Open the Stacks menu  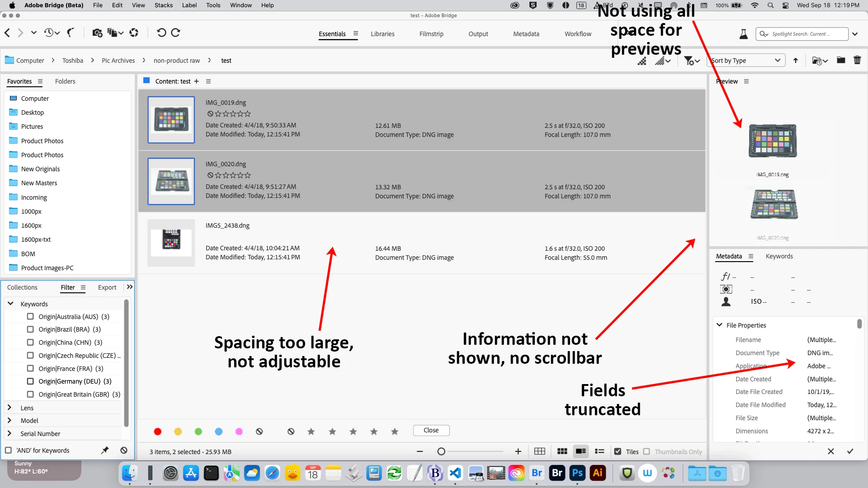[163, 5]
